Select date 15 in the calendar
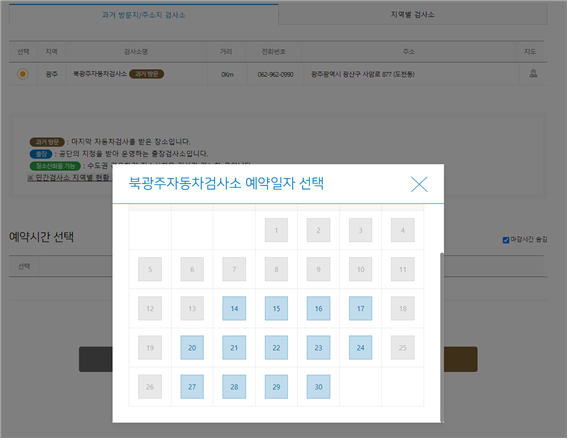This screenshot has width=569, height=440. pyautogui.click(x=277, y=309)
